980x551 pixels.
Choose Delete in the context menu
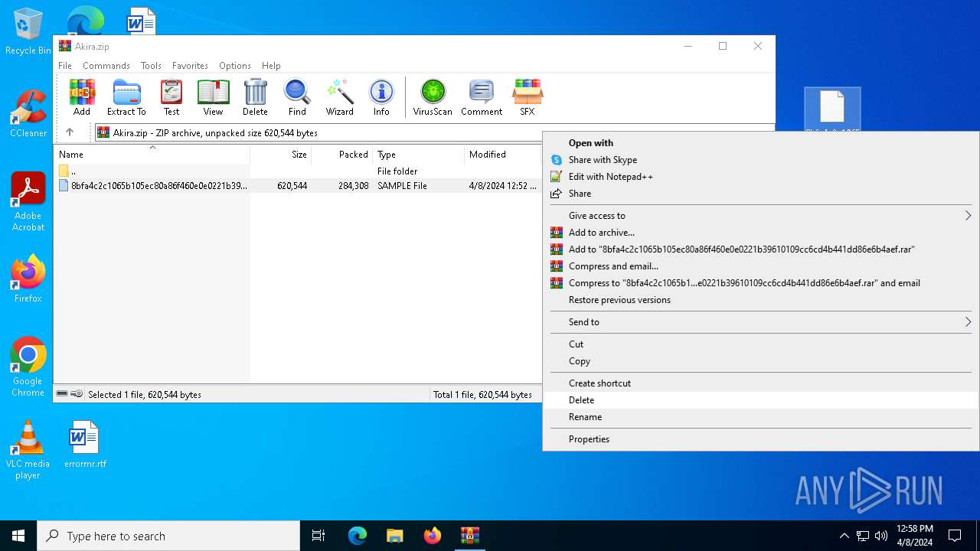click(x=760, y=400)
